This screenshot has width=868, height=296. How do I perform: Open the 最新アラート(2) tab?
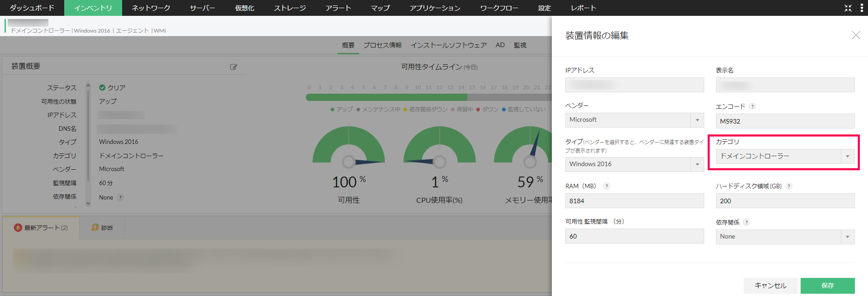[41, 228]
